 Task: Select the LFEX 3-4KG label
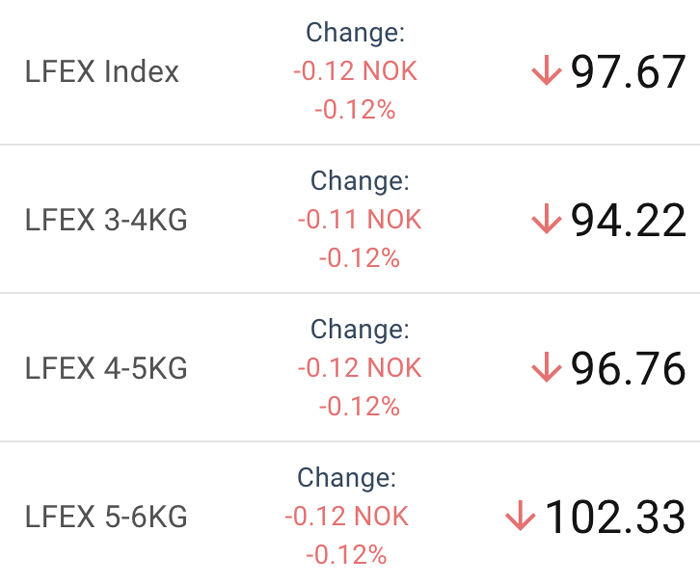[x=106, y=220]
